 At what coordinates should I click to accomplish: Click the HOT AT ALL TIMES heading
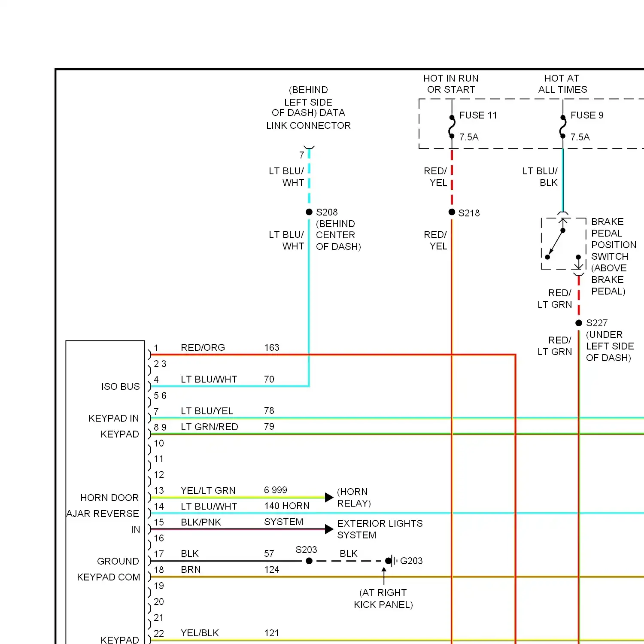562,84
